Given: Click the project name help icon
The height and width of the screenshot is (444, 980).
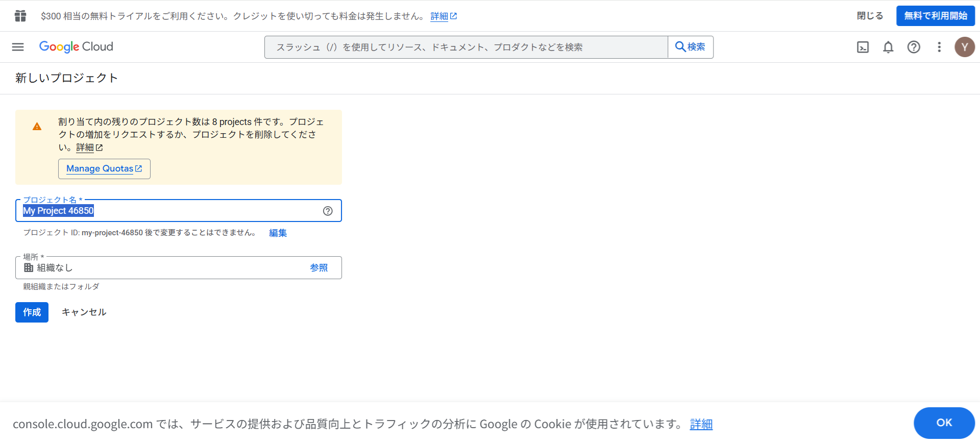Looking at the screenshot, I should [328, 211].
